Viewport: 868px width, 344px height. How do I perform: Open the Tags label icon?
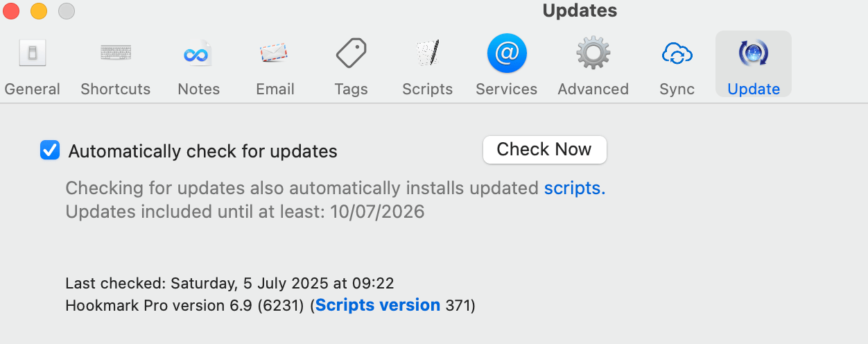pyautogui.click(x=351, y=53)
